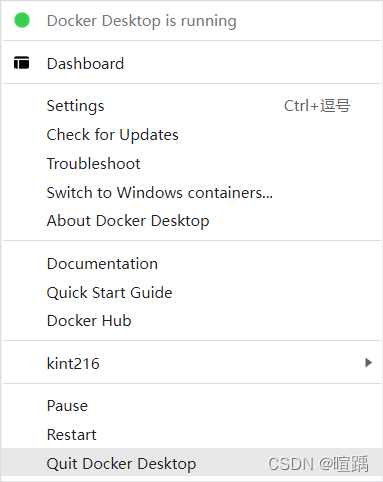Open Settings from the menu
This screenshot has width=383, height=482.
[192, 106]
